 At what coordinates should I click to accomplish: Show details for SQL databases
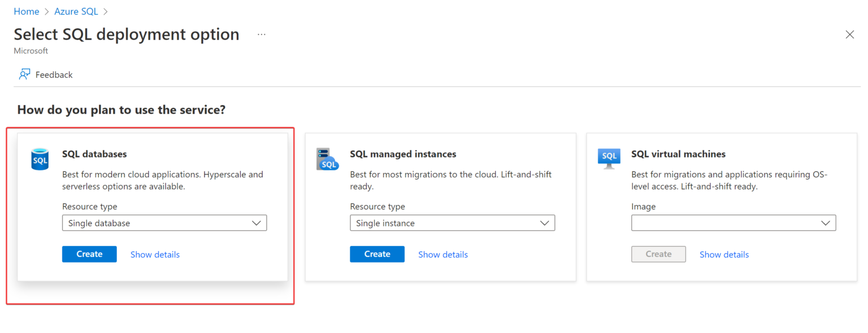pos(154,254)
